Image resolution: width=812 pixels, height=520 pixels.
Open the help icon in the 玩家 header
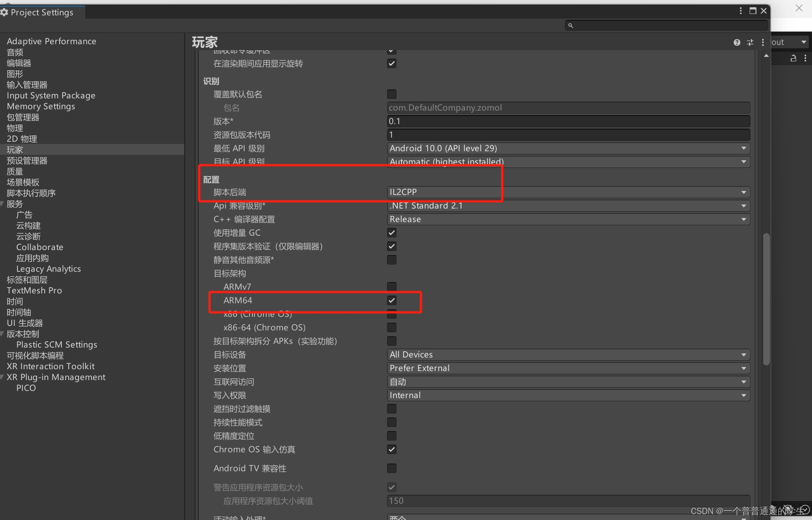click(x=737, y=42)
